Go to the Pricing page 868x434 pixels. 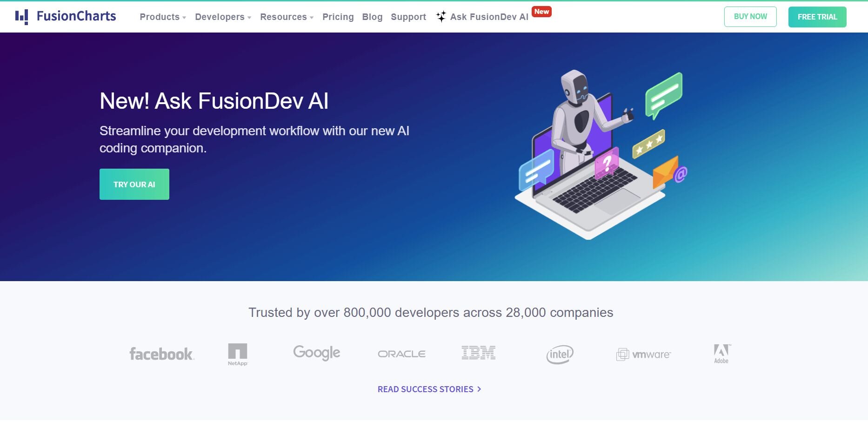338,17
